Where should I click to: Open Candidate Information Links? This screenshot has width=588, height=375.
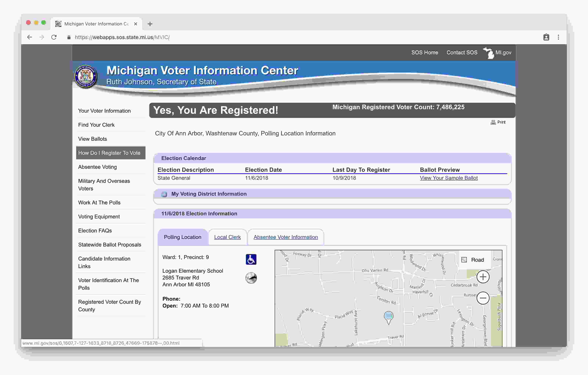coord(104,262)
